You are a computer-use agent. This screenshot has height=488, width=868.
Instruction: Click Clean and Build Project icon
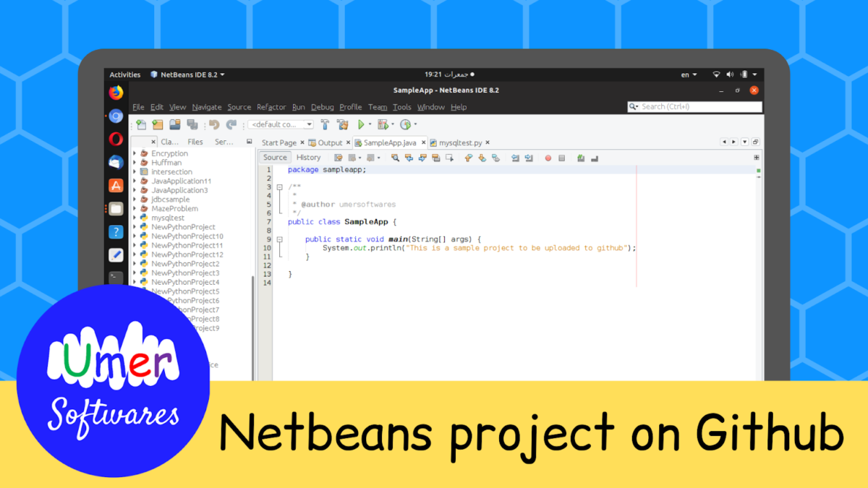[x=343, y=125]
